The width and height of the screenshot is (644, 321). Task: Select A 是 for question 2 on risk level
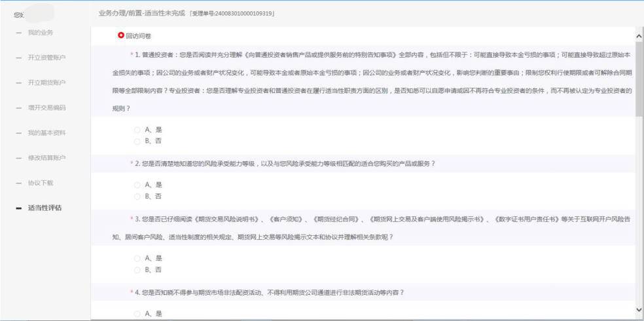(137, 185)
